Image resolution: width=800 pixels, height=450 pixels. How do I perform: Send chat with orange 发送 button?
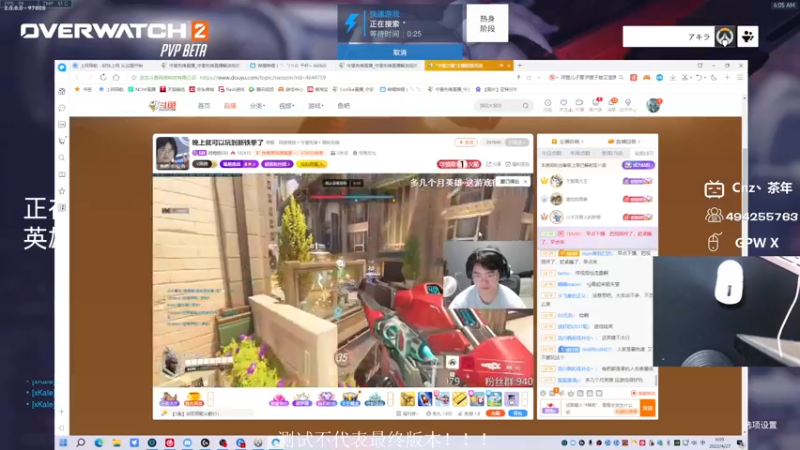click(647, 408)
